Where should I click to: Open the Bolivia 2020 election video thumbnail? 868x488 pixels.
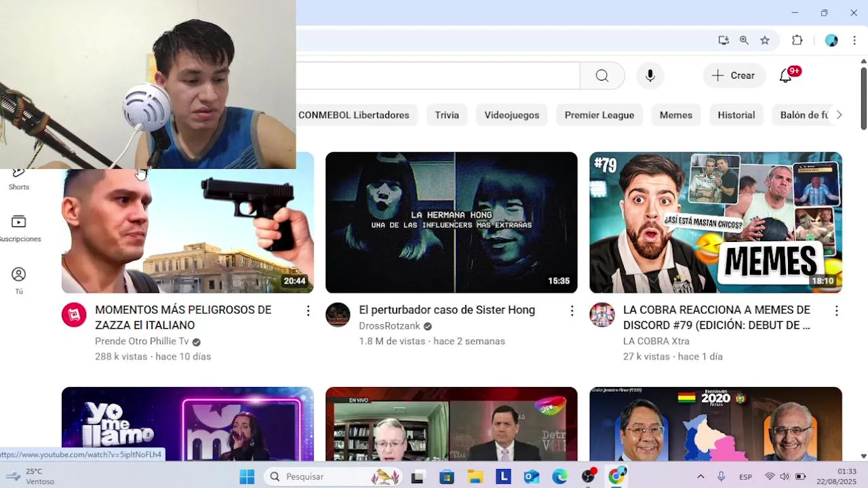[x=715, y=424]
